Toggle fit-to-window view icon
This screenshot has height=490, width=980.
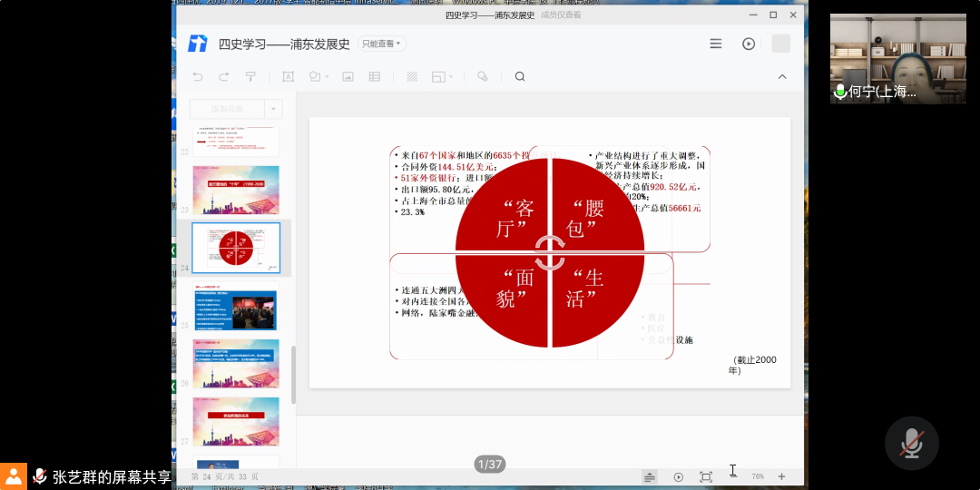tap(706, 476)
